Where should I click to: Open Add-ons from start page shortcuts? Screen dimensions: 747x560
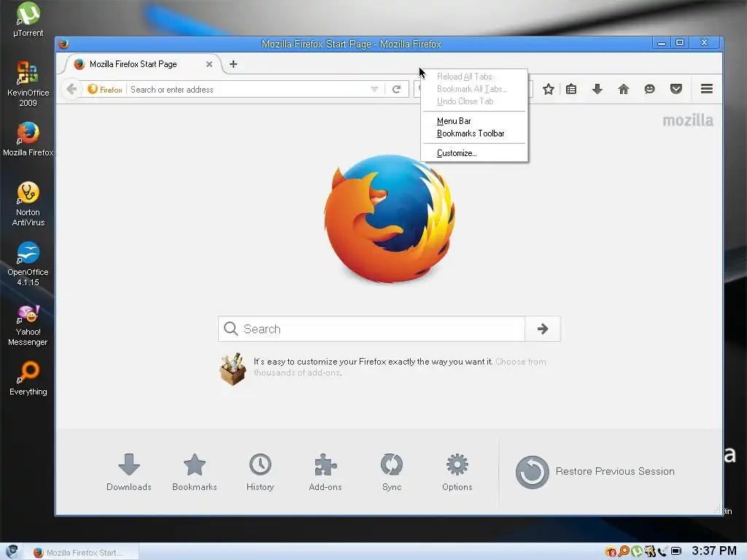tap(325, 472)
